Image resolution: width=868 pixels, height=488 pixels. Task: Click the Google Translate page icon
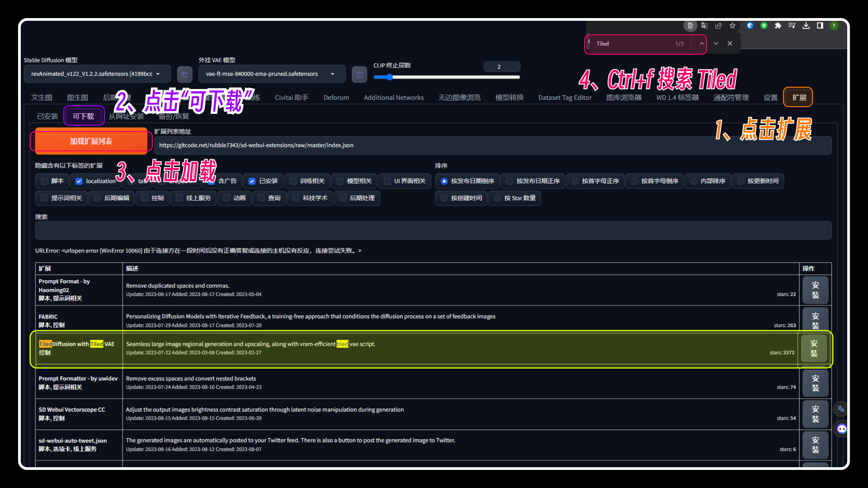[704, 26]
